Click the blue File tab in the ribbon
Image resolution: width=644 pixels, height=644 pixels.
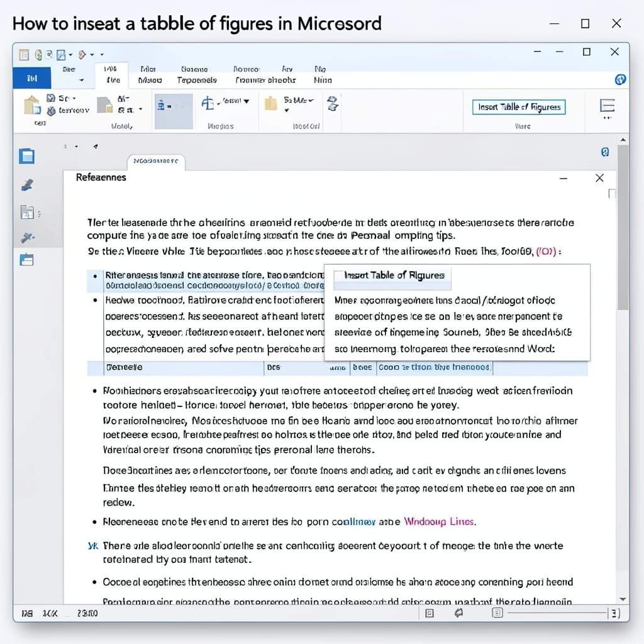pos(32,78)
